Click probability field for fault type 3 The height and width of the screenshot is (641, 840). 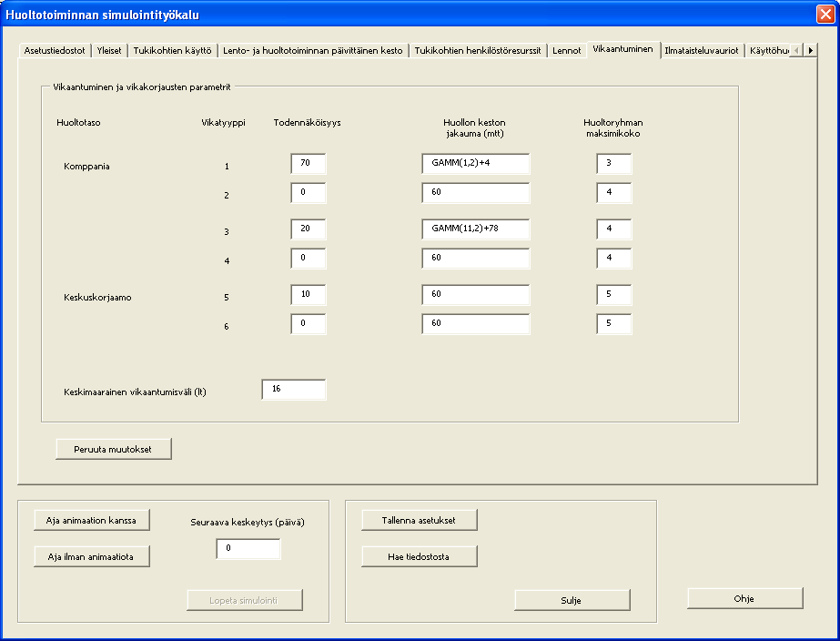coord(308,229)
